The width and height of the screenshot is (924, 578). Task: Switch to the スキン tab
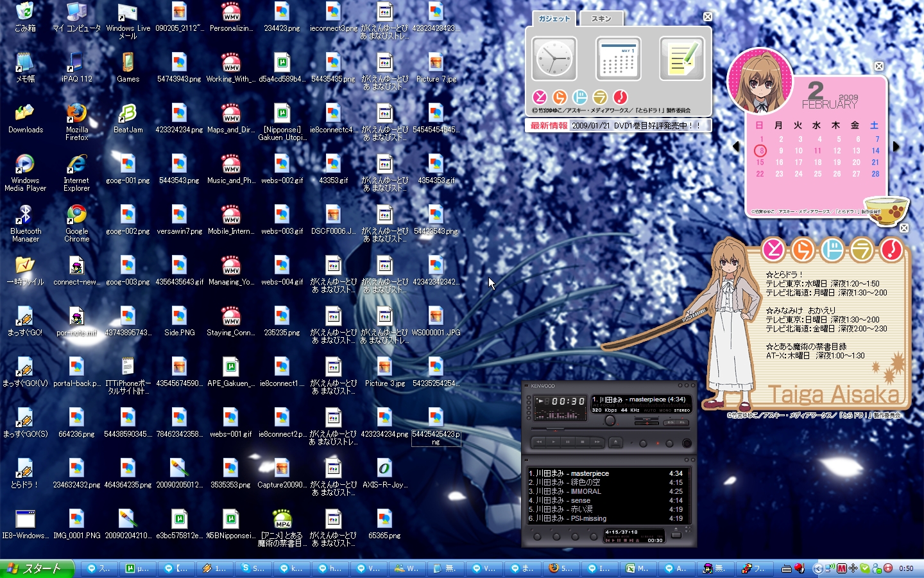click(601, 19)
